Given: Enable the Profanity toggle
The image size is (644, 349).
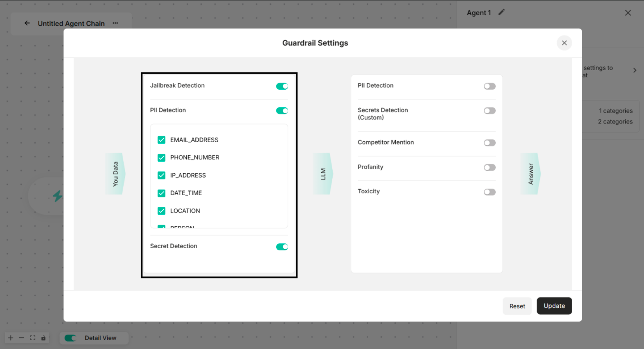Looking at the screenshot, I should coord(489,167).
